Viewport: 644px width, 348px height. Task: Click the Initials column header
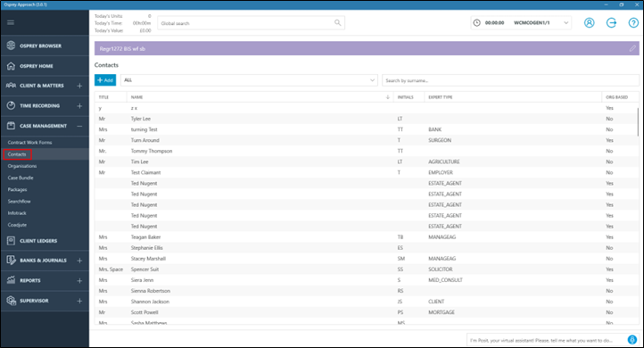[x=405, y=97]
